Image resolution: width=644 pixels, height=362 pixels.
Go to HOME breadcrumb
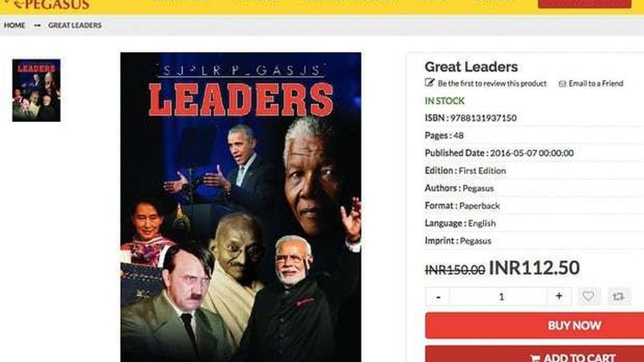[x=14, y=25]
